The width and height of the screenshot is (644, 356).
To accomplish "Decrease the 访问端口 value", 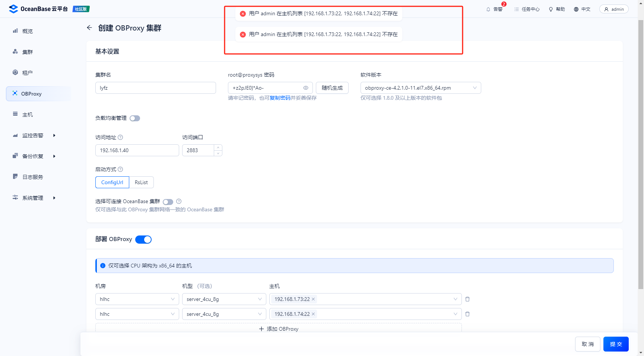I will point(218,153).
